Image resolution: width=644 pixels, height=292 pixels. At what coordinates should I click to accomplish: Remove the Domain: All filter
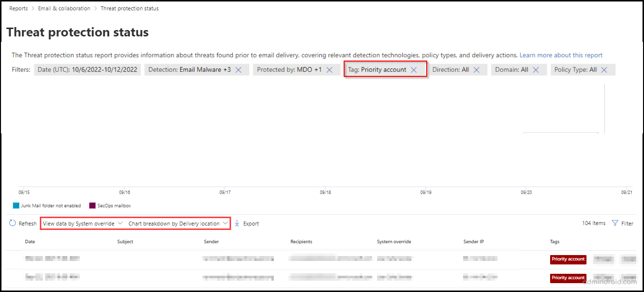point(535,69)
